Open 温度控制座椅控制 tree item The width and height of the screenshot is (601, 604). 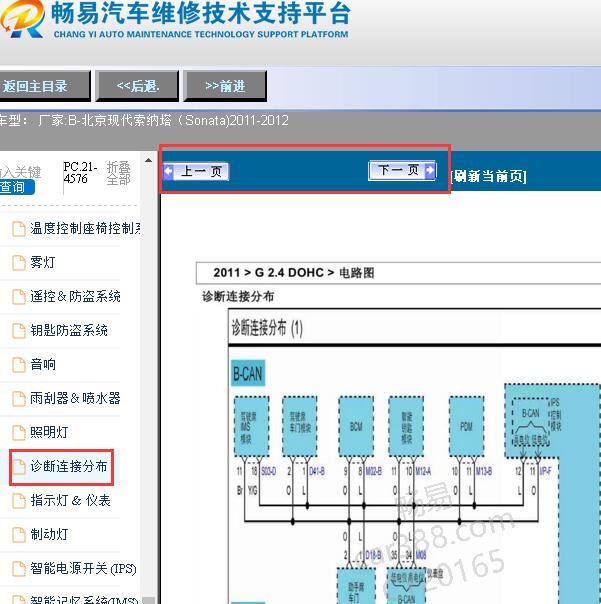[85, 228]
